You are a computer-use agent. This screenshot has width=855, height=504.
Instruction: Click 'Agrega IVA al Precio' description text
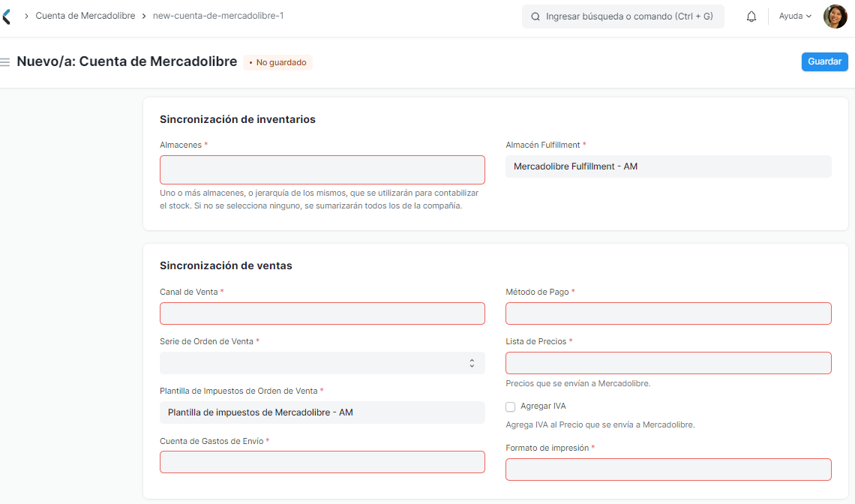click(600, 425)
